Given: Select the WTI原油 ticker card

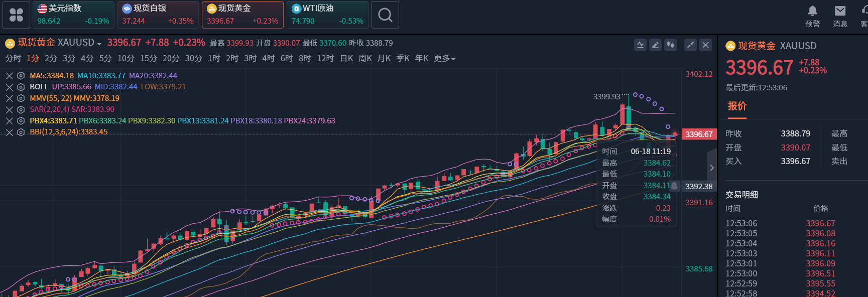Looking at the screenshot, I should click(327, 15).
